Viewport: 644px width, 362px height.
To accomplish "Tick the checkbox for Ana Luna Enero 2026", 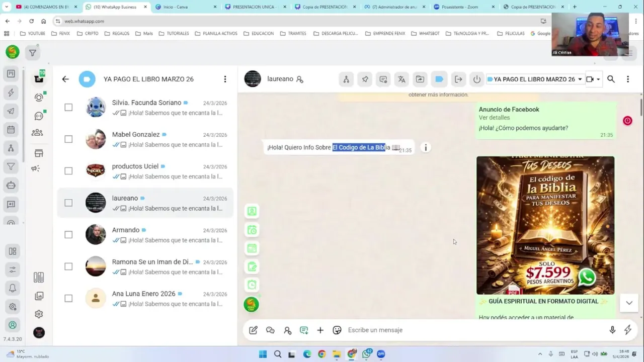I will (68, 298).
